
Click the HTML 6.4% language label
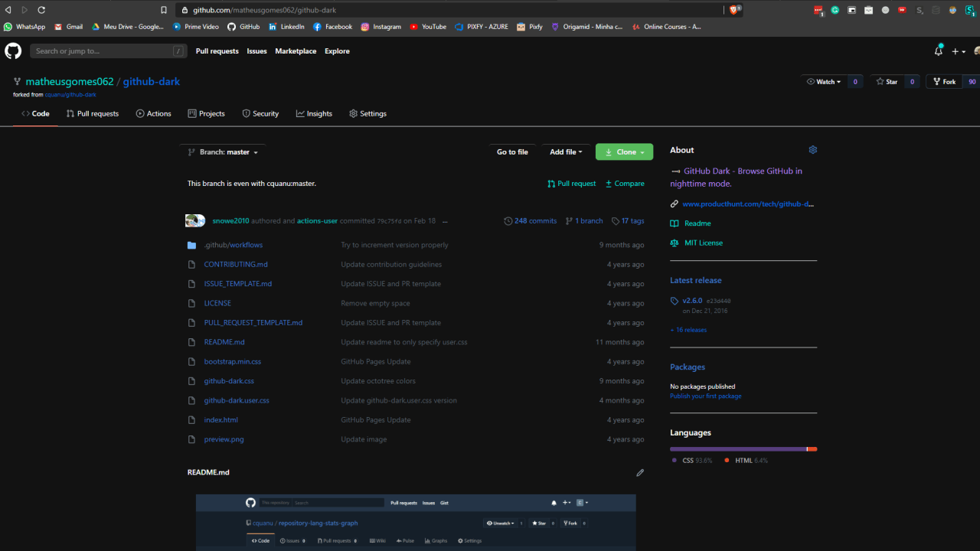746,461
